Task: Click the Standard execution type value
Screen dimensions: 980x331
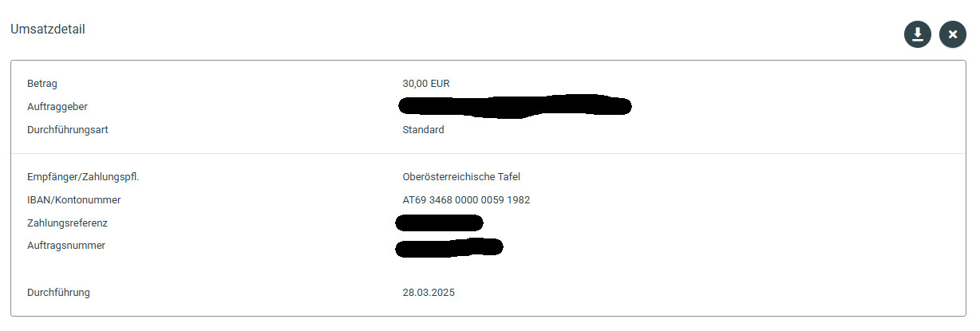Action: click(423, 130)
